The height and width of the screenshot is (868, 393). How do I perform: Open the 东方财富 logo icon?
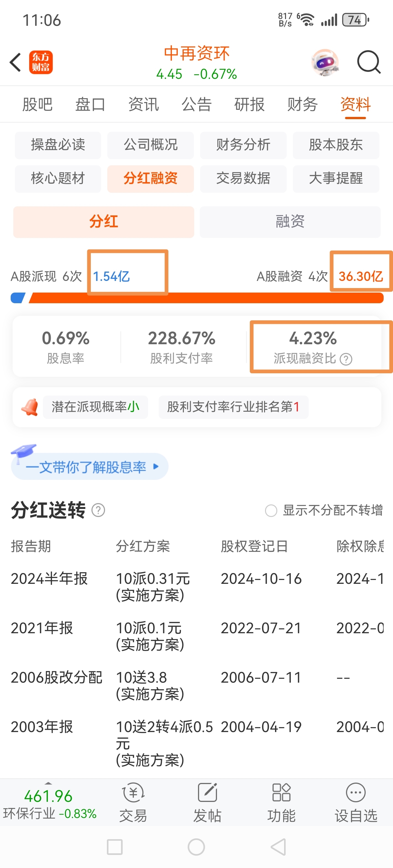coord(41,62)
